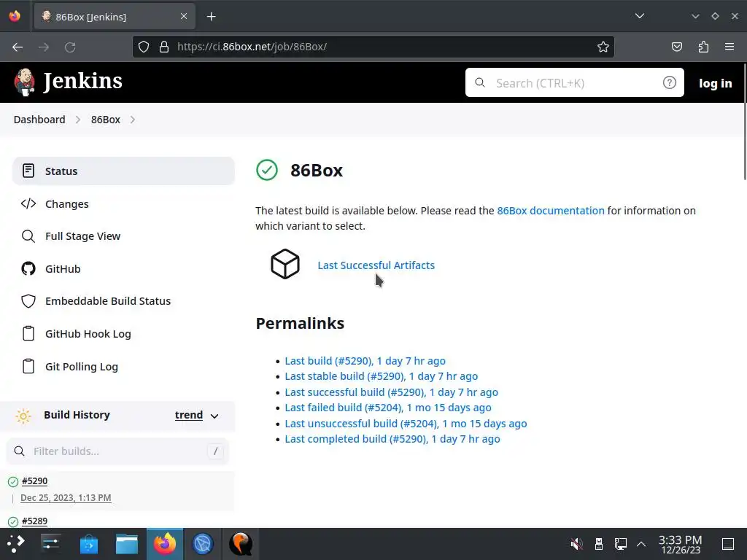Go back to the previous page
747x560 pixels.
pos(18,47)
